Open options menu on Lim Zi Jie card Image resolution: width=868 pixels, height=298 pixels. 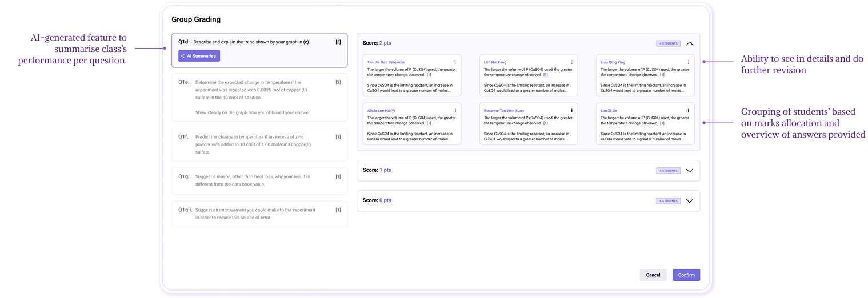pos(688,110)
